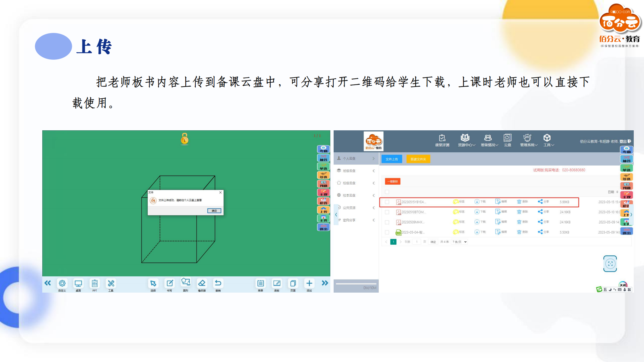Tag the 2023-05-04 xlsx file
The height and width of the screenshot is (362, 644).
click(x=459, y=232)
